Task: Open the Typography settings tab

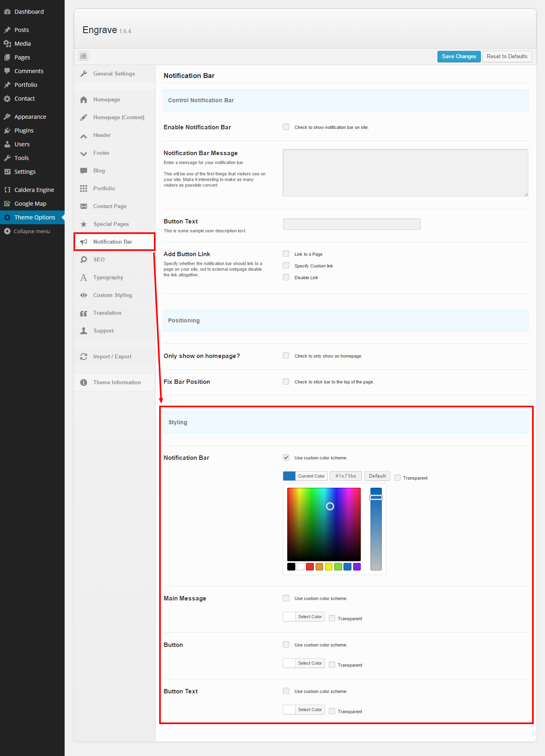Action: tap(108, 278)
